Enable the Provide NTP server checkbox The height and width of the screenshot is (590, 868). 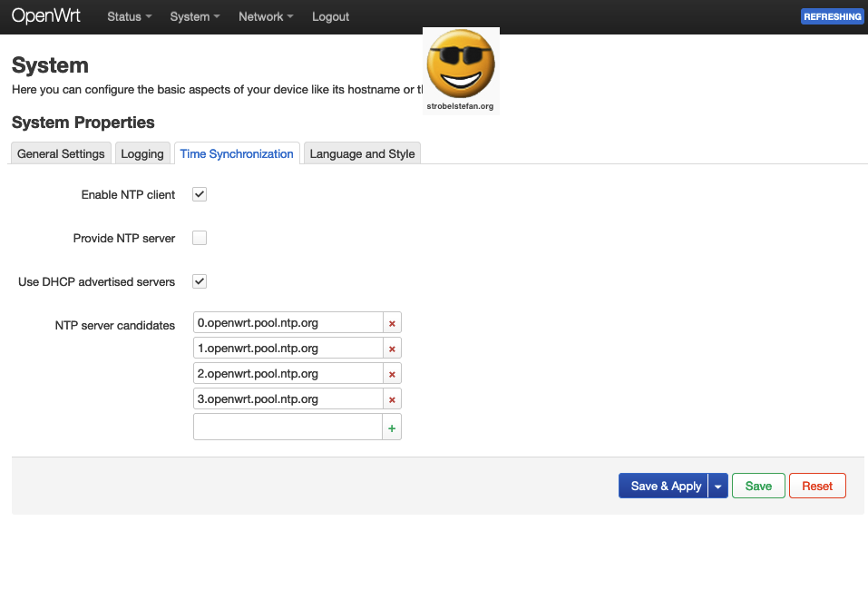[x=200, y=238]
